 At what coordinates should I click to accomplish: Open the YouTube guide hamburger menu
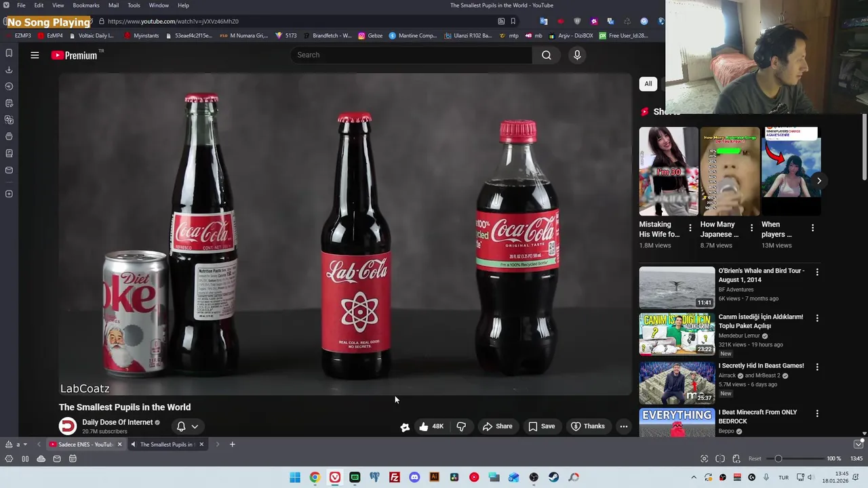[35, 55]
